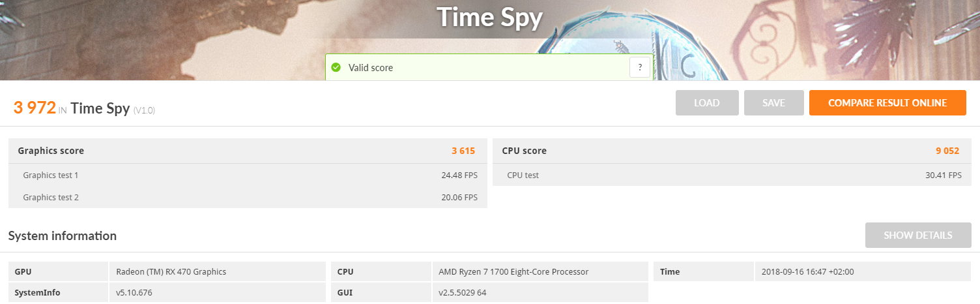Select AMD Ryzen 7 1700 Eight-Core Processor text
The width and height of the screenshot is (980, 304).
513,271
